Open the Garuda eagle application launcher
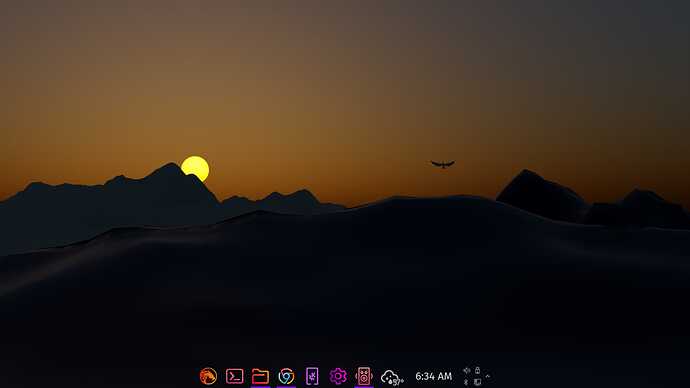This screenshot has width=690, height=388. [x=208, y=376]
